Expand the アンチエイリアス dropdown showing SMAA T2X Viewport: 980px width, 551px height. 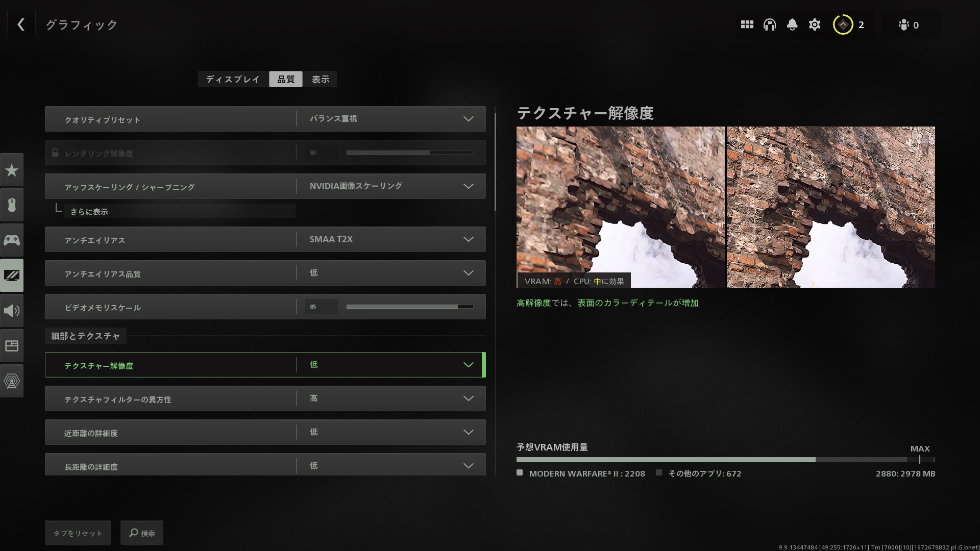(468, 239)
